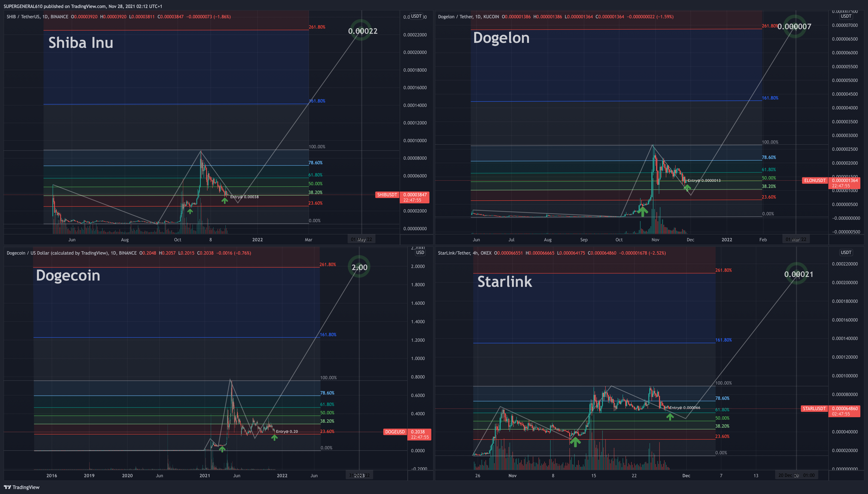Click 'Nov' on Dogelon chart time axis
This screenshot has width=868, height=494.
click(x=656, y=240)
